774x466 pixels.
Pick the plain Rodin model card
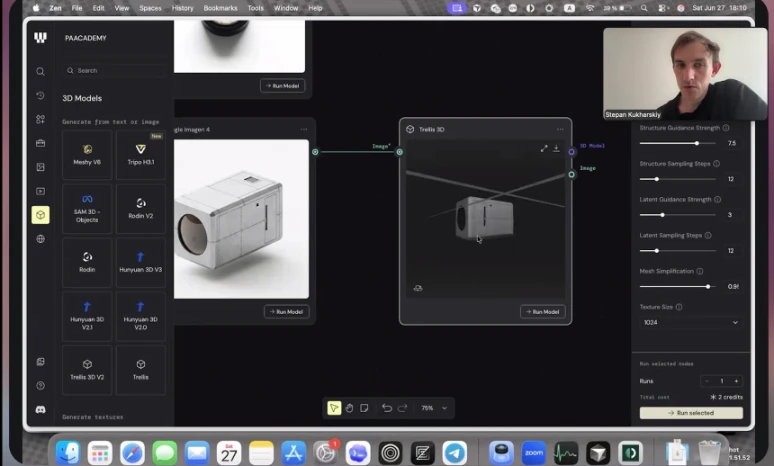click(x=87, y=262)
